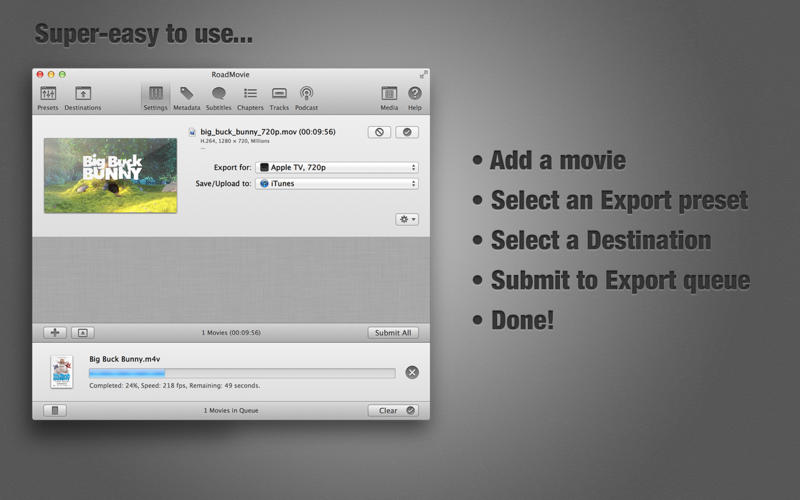
Task: Click the Clear button in the queue bar
Action: pos(393,410)
